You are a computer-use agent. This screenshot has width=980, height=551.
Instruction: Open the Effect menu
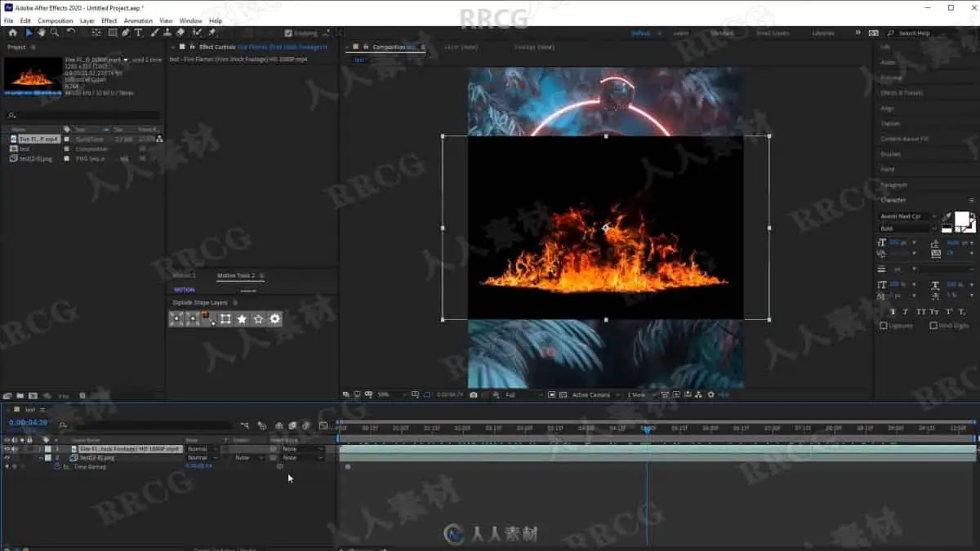(x=109, y=20)
